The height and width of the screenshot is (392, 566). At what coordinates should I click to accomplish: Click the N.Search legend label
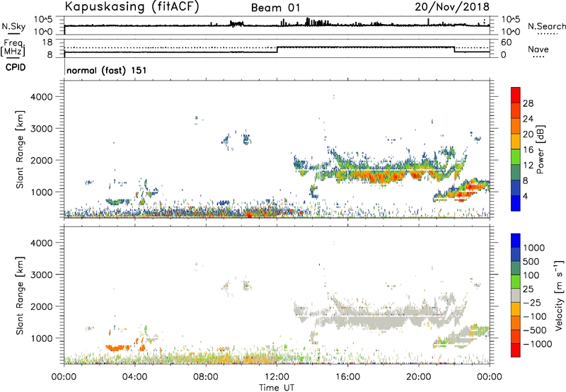(546, 26)
